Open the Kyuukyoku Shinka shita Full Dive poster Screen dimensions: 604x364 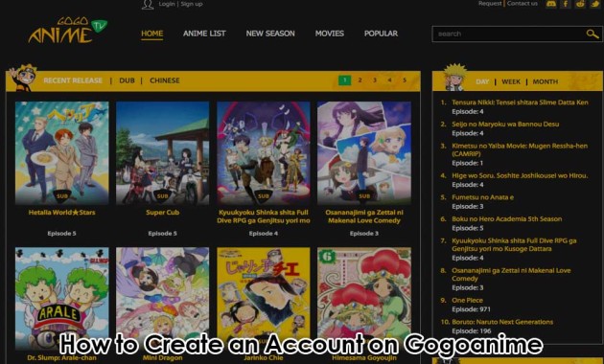(x=264, y=153)
